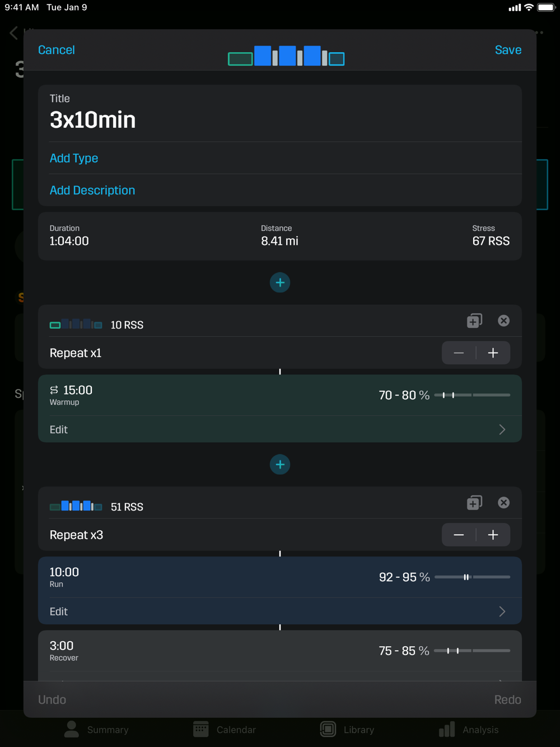Tap Redo button
Screen dimensions: 560x747
click(507, 699)
